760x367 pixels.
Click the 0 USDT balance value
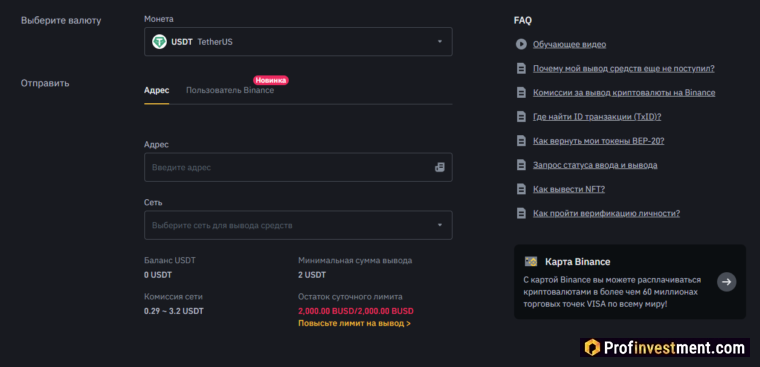click(x=158, y=275)
